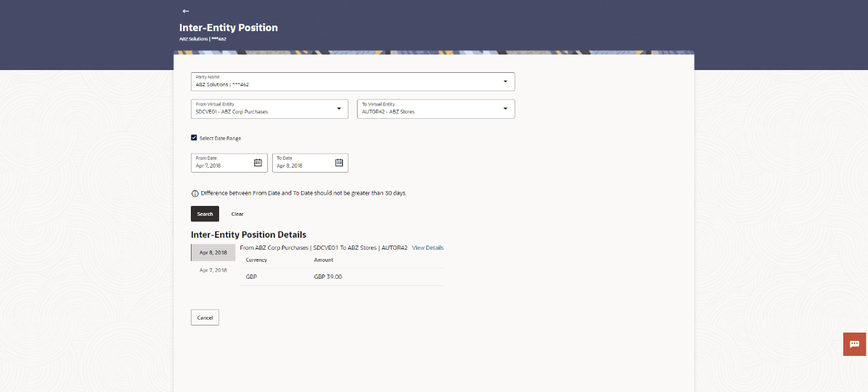Open the From Date calendar picker
868x392 pixels.
tap(258, 163)
